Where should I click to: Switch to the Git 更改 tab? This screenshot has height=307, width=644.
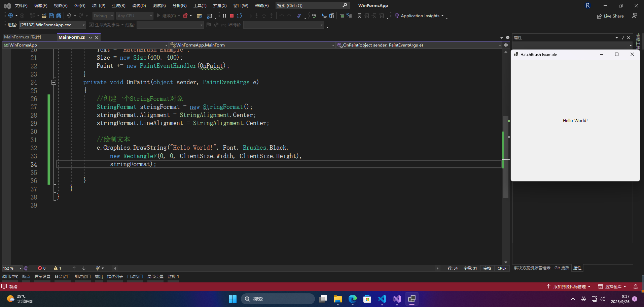pyautogui.click(x=562, y=268)
